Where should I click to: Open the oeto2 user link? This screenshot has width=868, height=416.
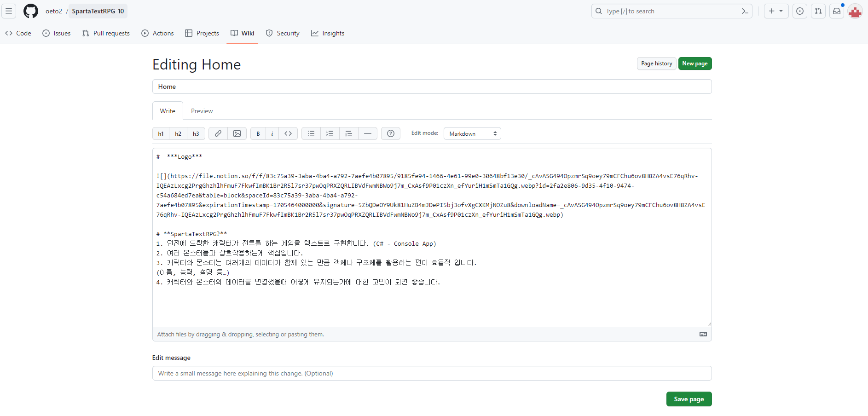[x=54, y=11]
